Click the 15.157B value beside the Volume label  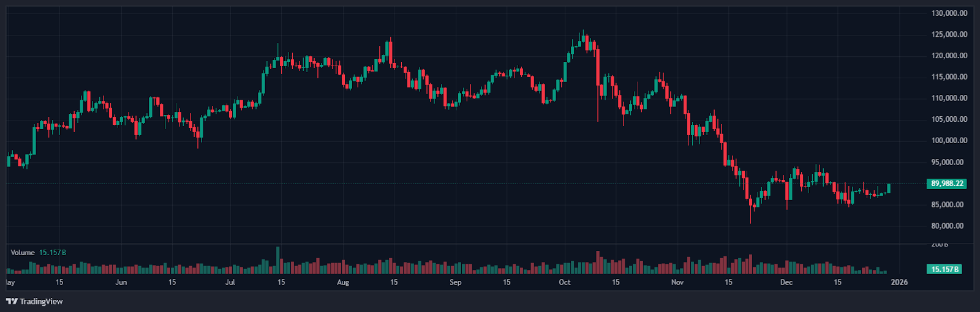tap(53, 253)
